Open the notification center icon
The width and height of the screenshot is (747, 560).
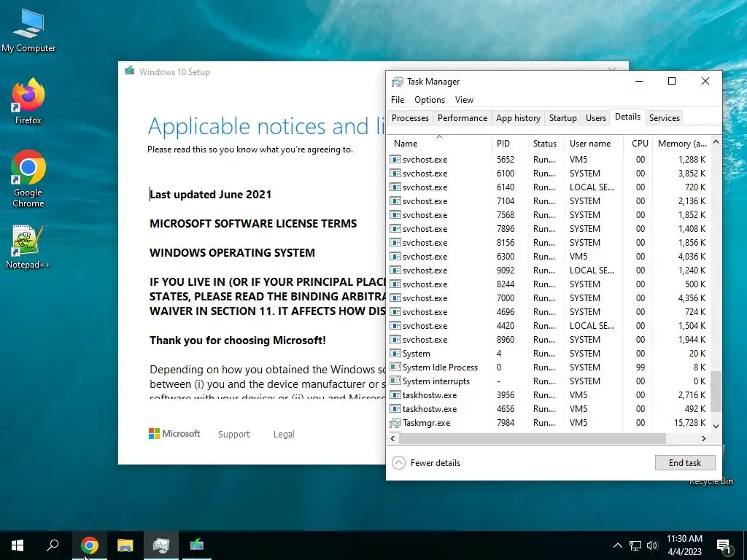pyautogui.click(x=724, y=545)
